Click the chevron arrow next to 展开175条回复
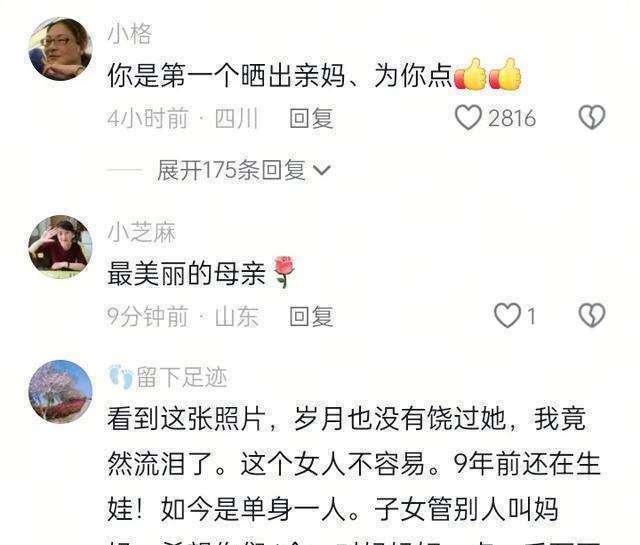Image resolution: width=640 pixels, height=545 pixels. (322, 170)
